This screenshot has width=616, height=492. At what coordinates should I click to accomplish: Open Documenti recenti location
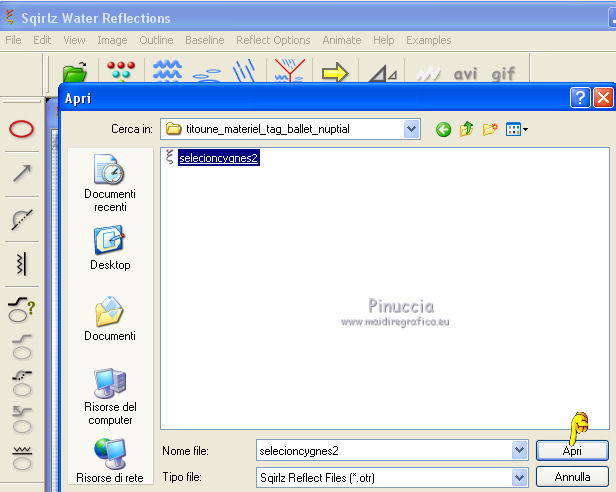[110, 183]
